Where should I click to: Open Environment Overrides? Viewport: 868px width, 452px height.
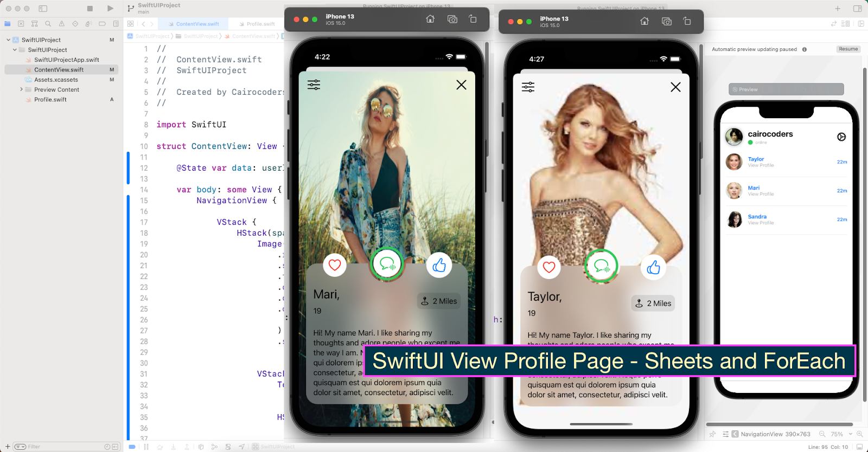coord(228,447)
